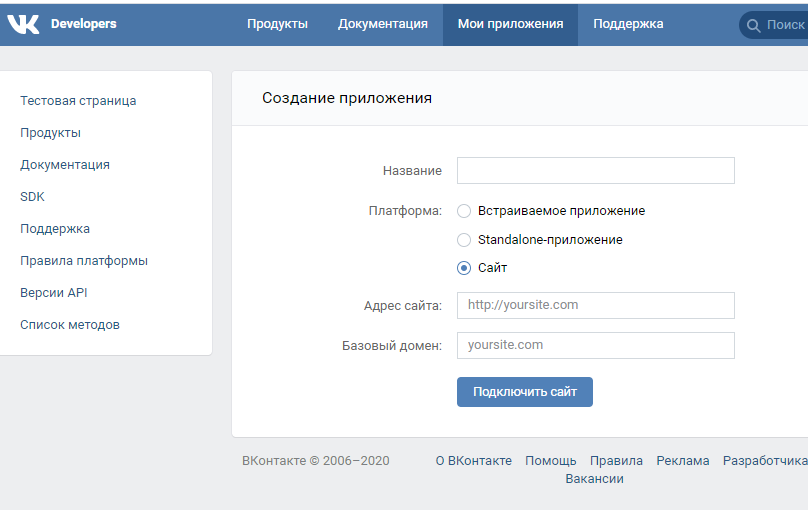Open Правила платформы sidebar link
The width and height of the screenshot is (808, 510).
84,261
